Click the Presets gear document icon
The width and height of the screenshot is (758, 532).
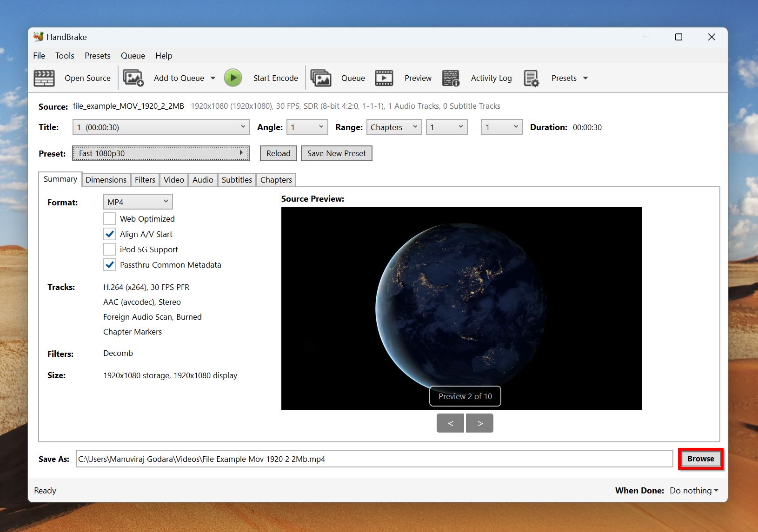pyautogui.click(x=531, y=78)
